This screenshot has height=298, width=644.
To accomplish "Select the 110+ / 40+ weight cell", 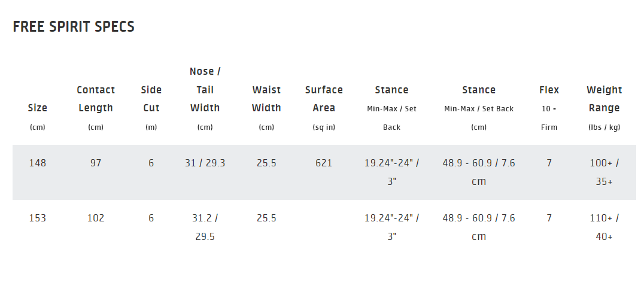I will 604,227.
